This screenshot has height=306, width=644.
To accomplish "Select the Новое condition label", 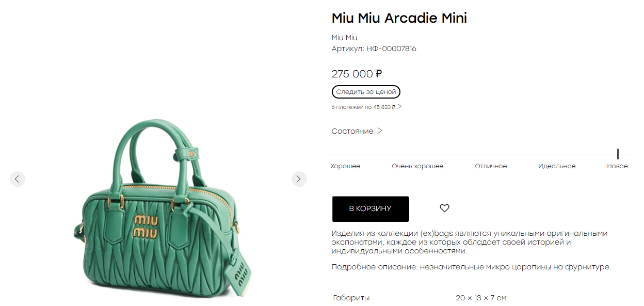I will pyautogui.click(x=617, y=166).
